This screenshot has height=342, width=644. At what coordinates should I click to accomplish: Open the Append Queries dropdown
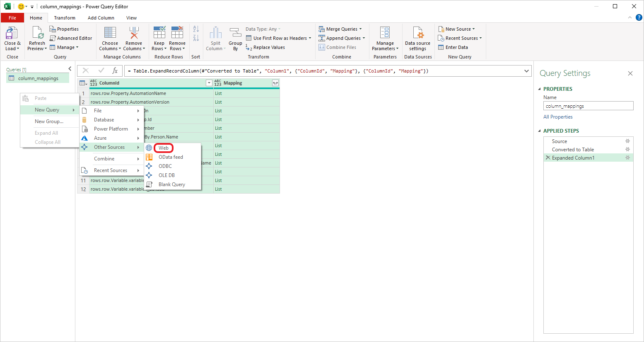point(342,38)
